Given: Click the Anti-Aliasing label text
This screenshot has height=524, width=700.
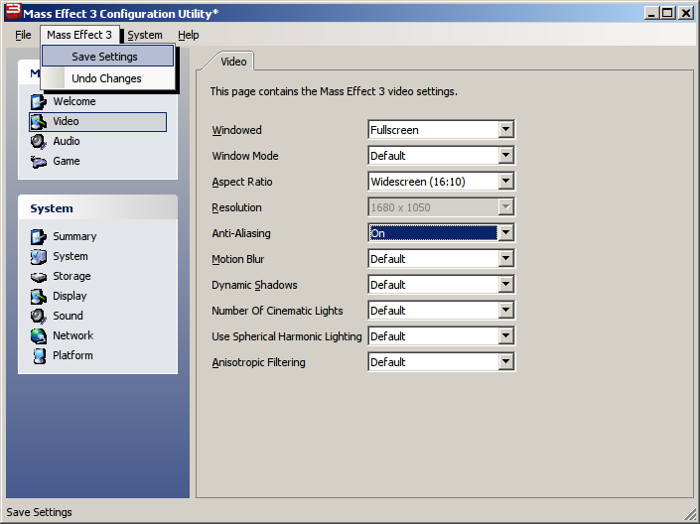Looking at the screenshot, I should [241, 233].
